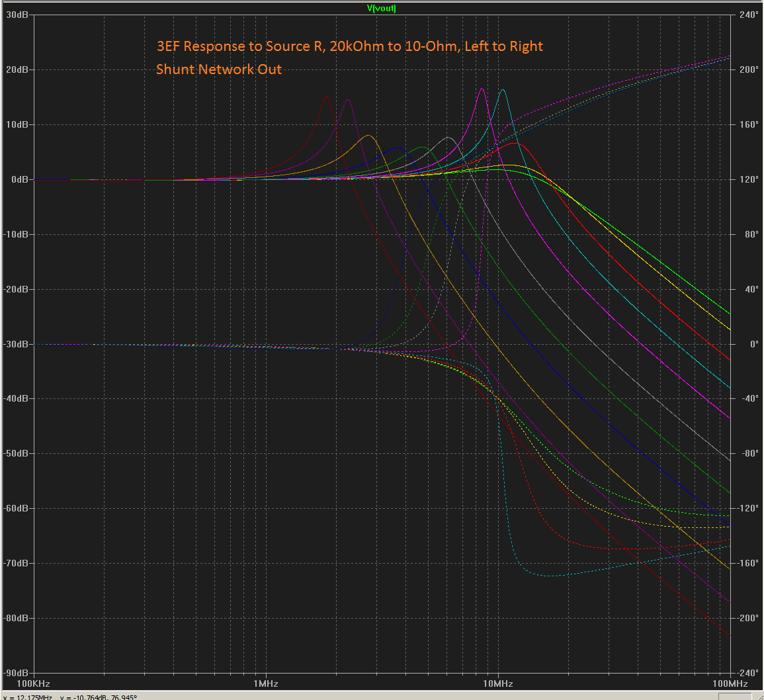
Task: Click the -120° phase axis label
Action: [x=747, y=508]
